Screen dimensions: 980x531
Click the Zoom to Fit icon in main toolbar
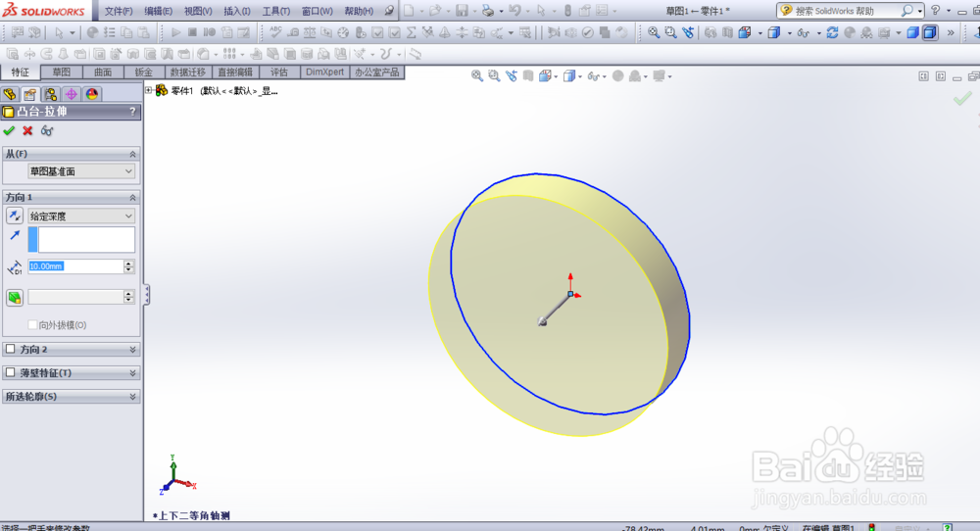653,32
